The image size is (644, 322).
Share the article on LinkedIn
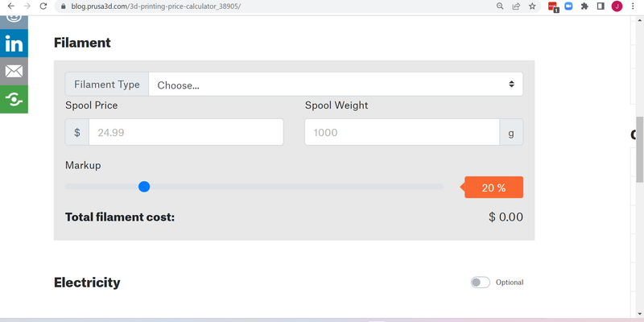click(x=14, y=43)
